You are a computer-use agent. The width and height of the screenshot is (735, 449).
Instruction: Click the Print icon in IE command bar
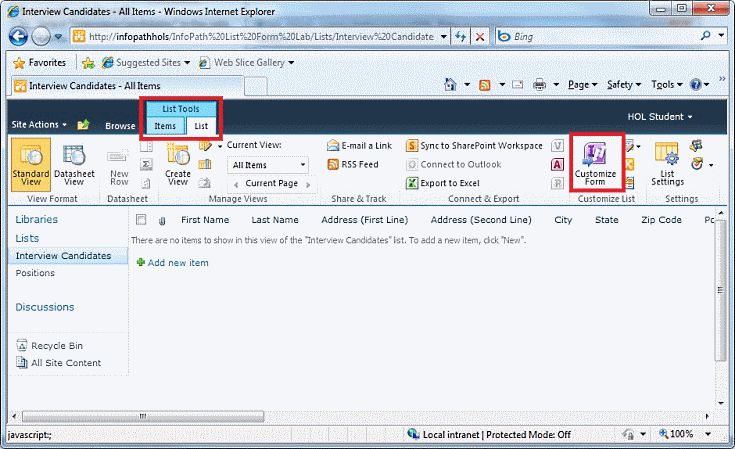[x=540, y=84]
